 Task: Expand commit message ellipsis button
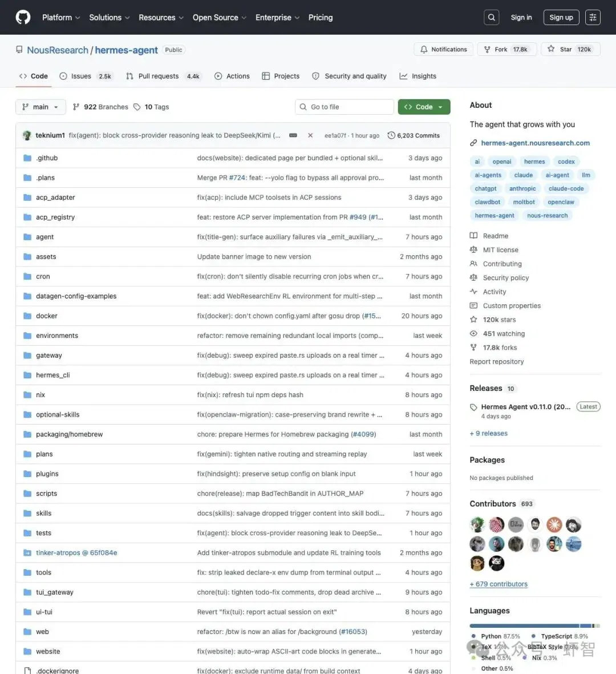[293, 135]
